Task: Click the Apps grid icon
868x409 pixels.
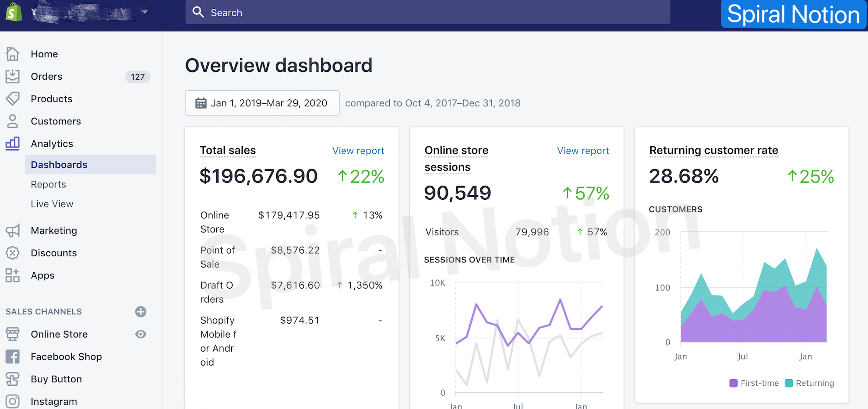Action: click(x=13, y=275)
